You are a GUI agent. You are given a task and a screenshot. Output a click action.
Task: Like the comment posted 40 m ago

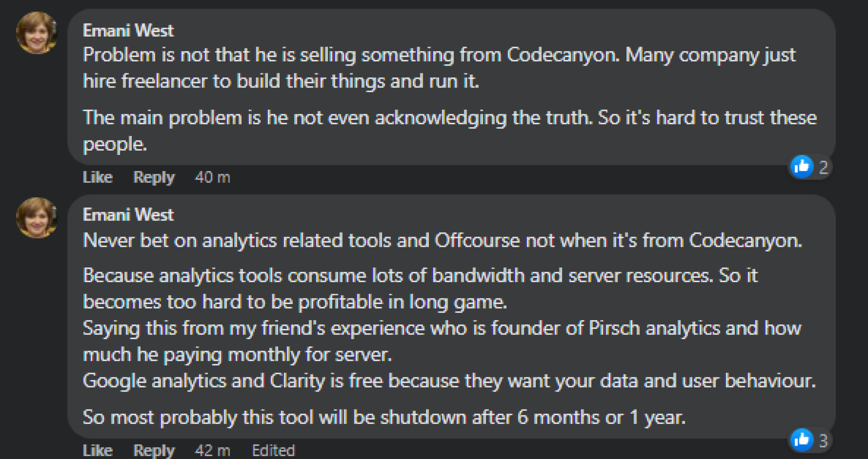coord(97,177)
